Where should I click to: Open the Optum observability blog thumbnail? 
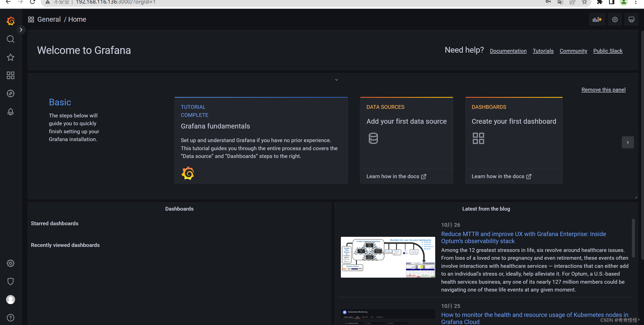coord(388,257)
